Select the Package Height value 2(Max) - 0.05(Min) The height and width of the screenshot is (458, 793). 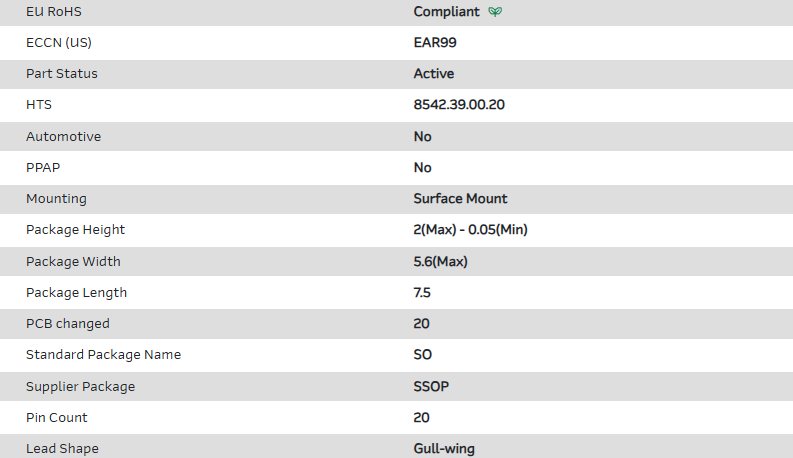[470, 230]
